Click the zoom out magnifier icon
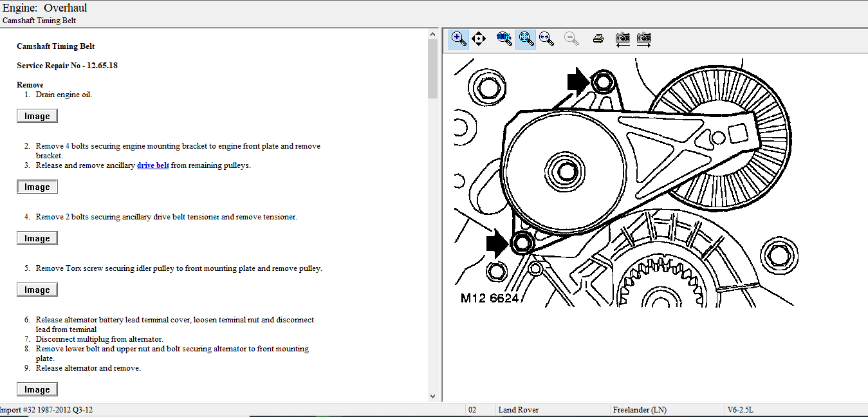 click(571, 39)
